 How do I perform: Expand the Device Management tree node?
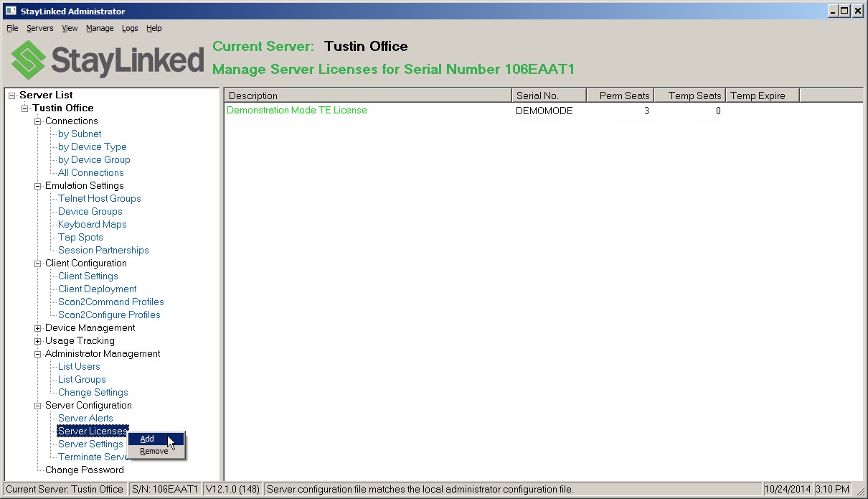[x=37, y=327]
